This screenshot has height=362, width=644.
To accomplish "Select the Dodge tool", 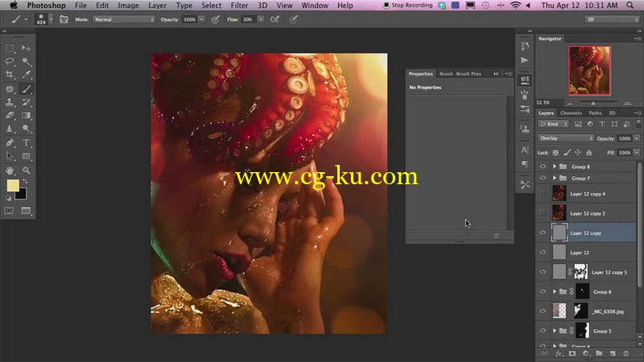I will coord(27,129).
